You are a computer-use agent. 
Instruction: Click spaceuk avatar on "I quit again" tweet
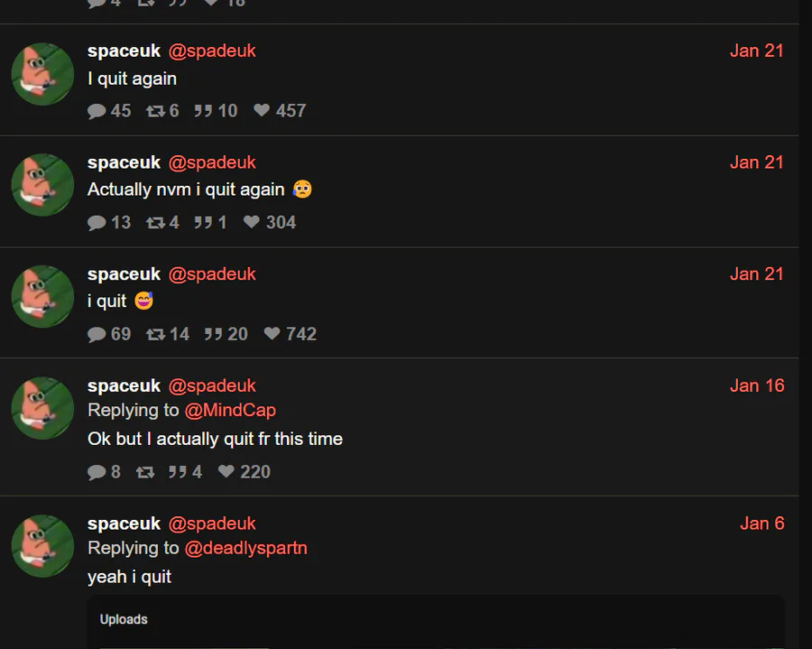click(x=42, y=73)
